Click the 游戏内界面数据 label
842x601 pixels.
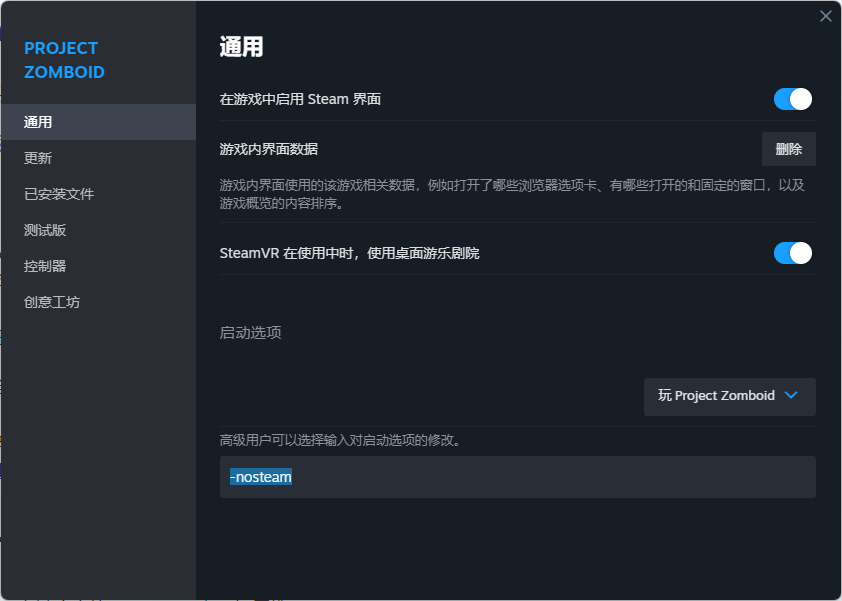coord(268,149)
